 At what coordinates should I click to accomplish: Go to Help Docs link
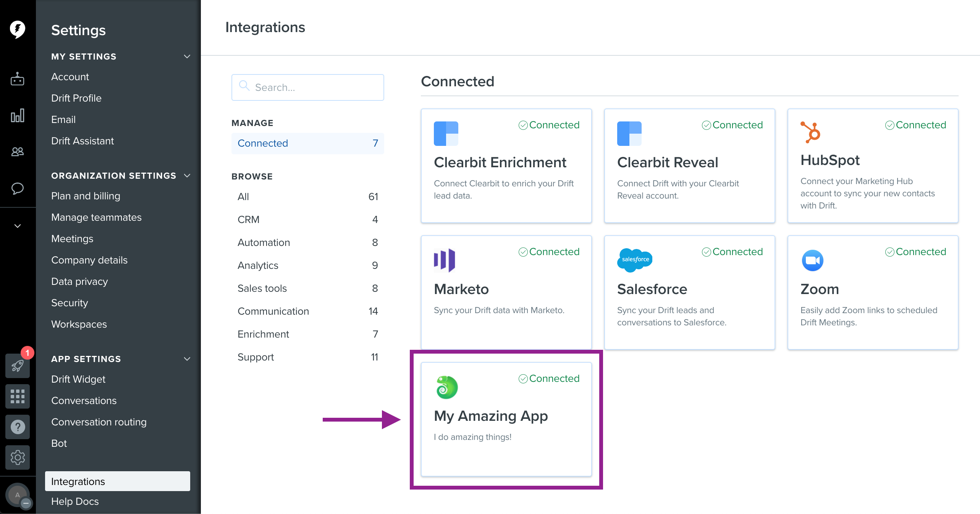coord(75,501)
